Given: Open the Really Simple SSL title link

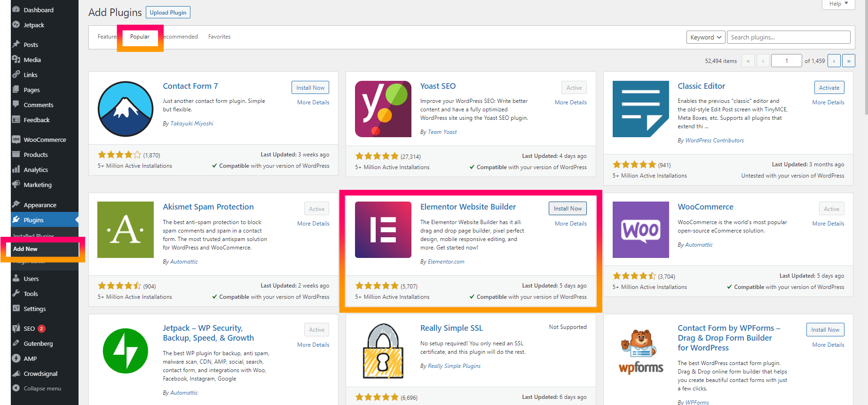Looking at the screenshot, I should click(451, 328).
